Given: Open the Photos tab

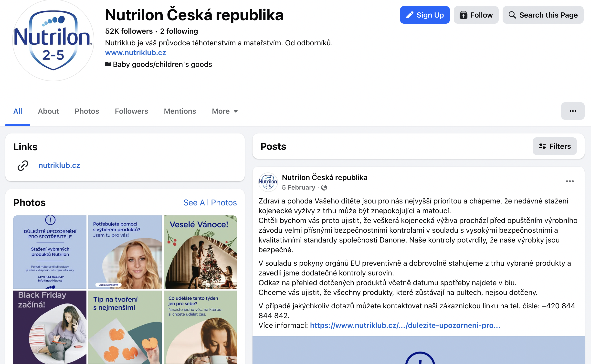Looking at the screenshot, I should pyautogui.click(x=87, y=111).
